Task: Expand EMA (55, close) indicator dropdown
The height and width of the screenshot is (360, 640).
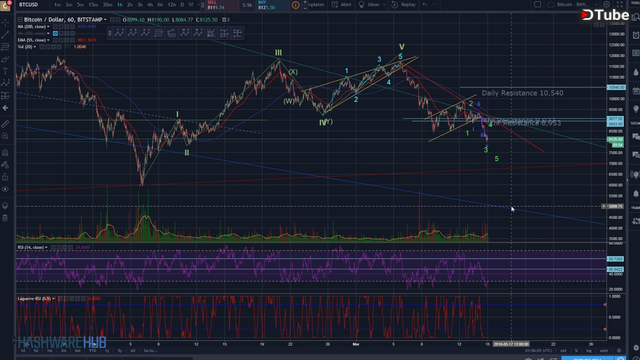Action: 48,40
